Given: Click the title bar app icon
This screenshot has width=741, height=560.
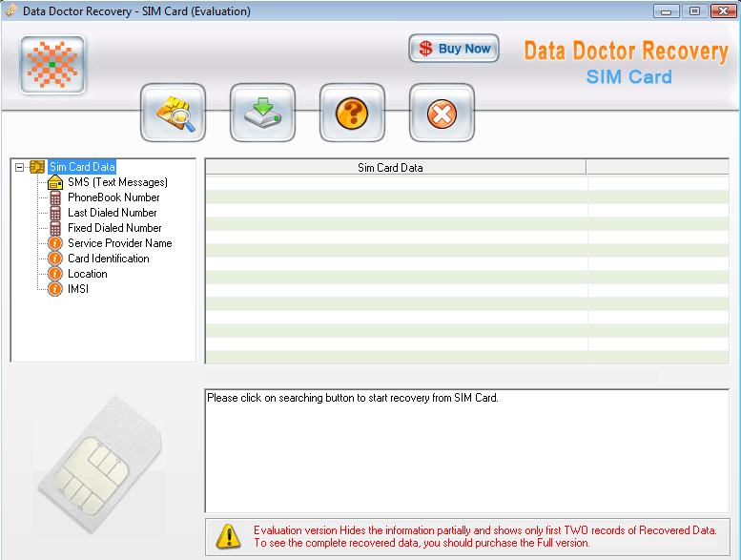Looking at the screenshot, I should click(x=10, y=10).
